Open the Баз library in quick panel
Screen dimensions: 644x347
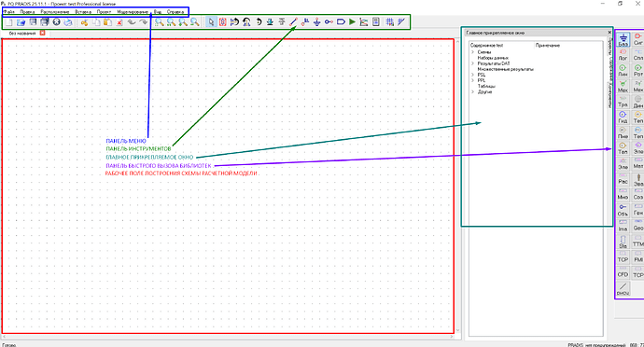tap(623, 40)
